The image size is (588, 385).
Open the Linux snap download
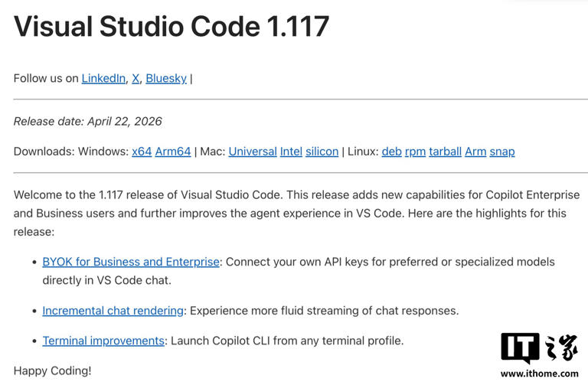point(502,152)
